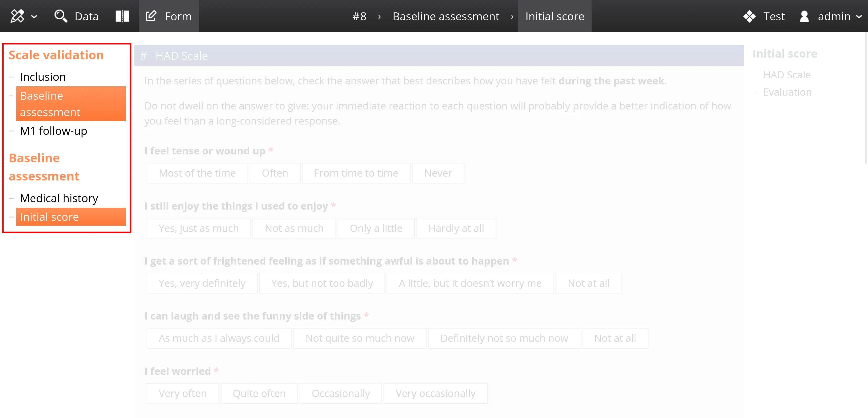This screenshot has width=868, height=418.
Task: Switch to Initial score breadcrumb tab
Action: coord(554,16)
